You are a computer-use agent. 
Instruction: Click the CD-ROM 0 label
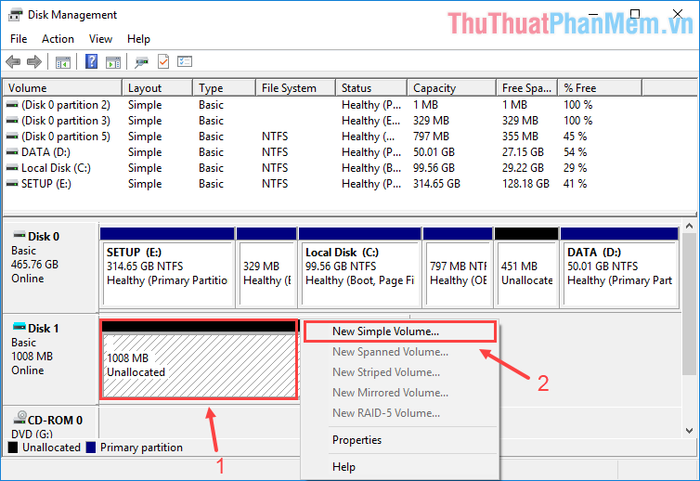coord(55,420)
